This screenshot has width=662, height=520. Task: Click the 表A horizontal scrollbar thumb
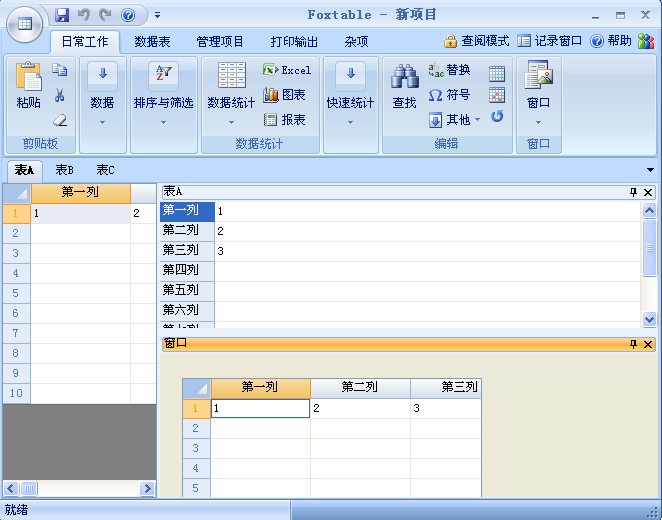(29, 489)
